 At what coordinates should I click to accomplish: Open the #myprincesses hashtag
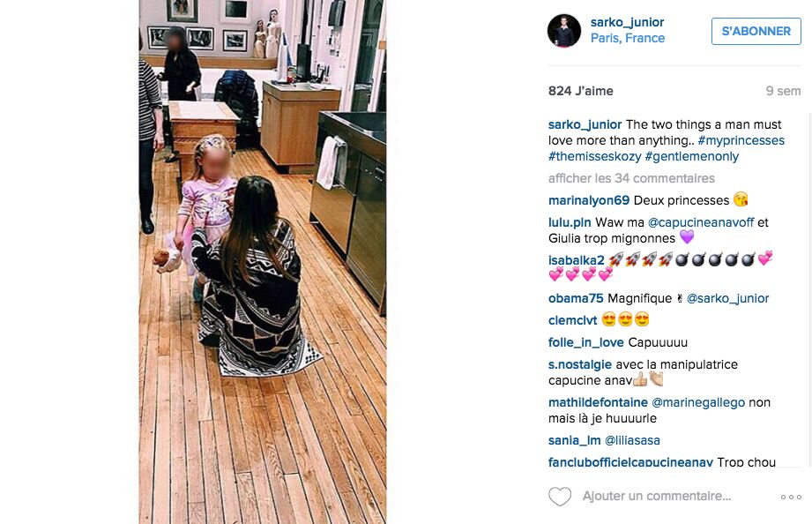741,140
